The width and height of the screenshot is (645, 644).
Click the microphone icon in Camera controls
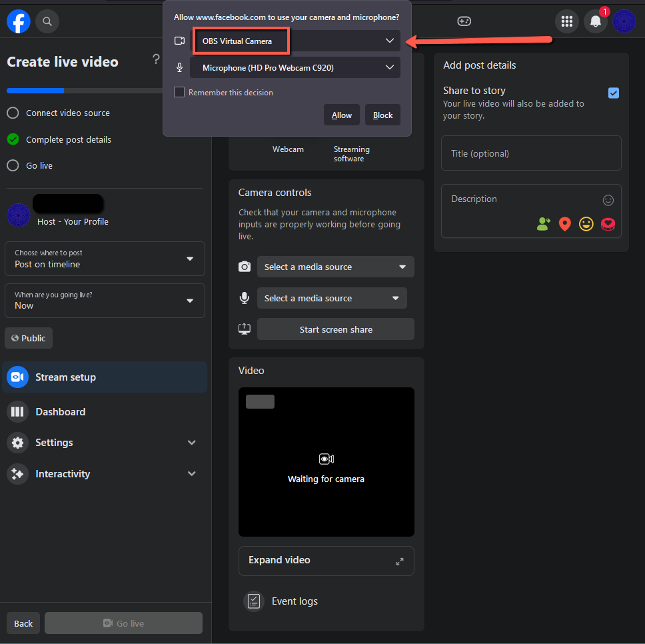click(245, 298)
